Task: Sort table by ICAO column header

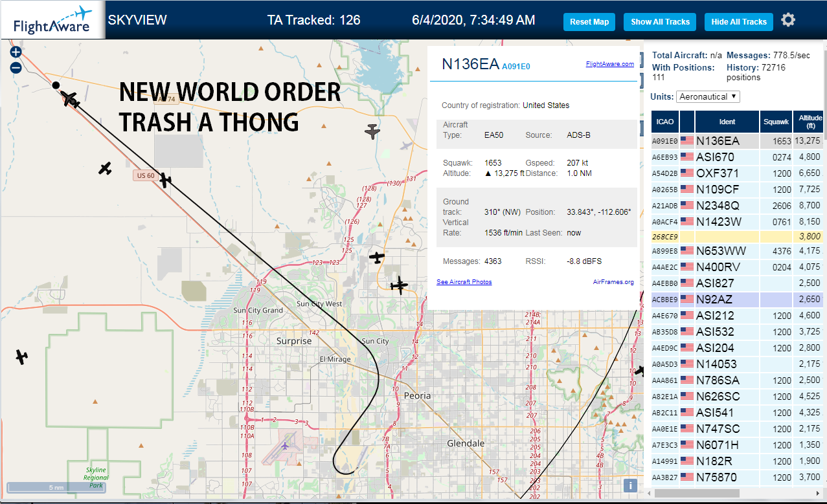Action: (x=664, y=122)
